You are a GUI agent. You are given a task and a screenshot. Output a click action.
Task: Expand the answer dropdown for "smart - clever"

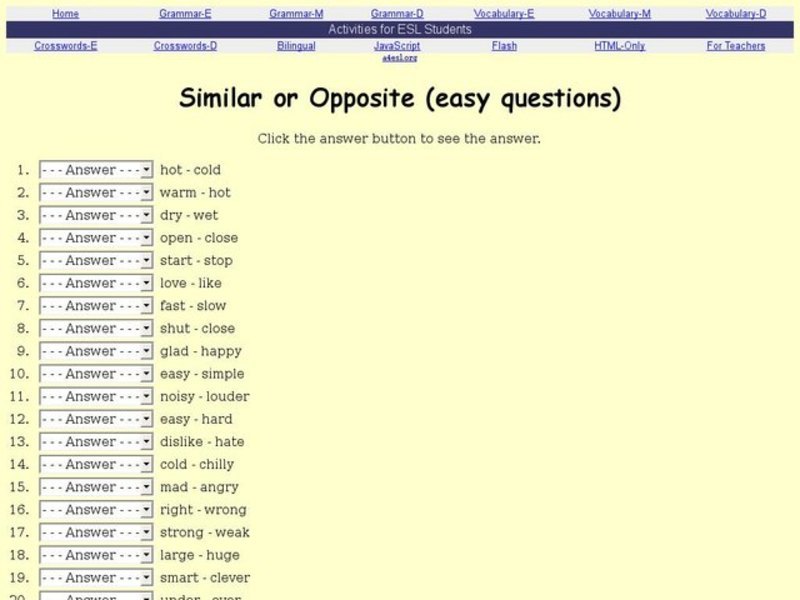tap(94, 577)
